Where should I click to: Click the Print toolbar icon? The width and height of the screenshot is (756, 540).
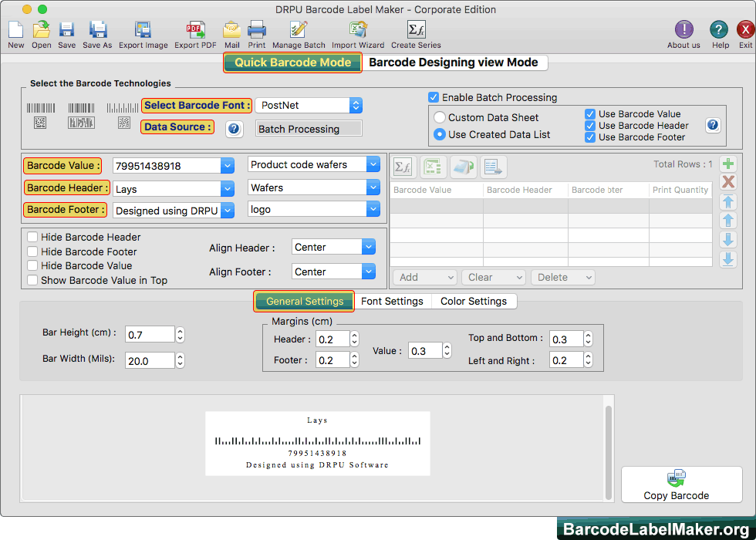coord(256,30)
